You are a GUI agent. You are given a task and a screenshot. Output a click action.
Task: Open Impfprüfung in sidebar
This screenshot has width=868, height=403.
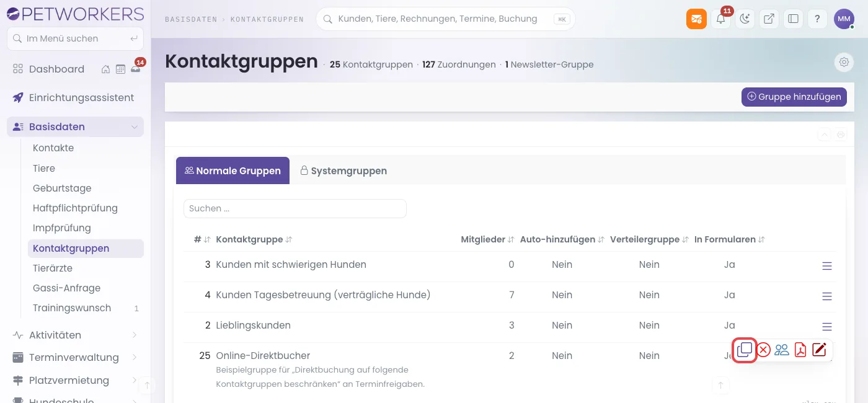[86, 228]
